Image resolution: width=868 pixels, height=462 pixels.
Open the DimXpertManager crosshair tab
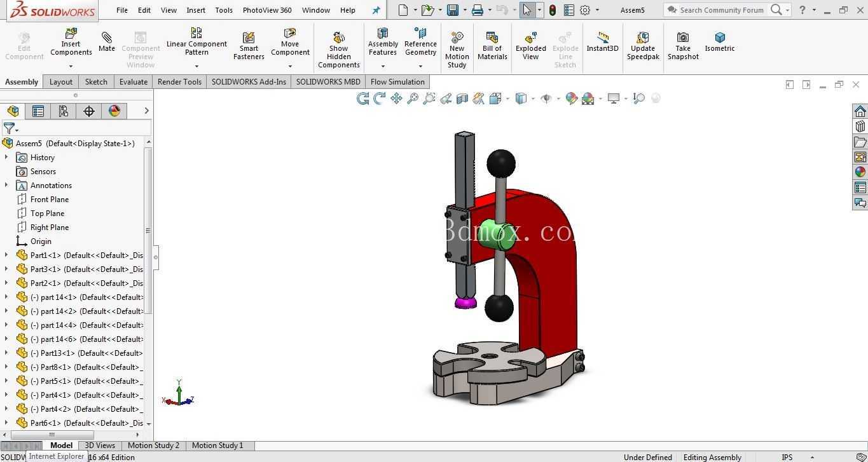(89, 111)
